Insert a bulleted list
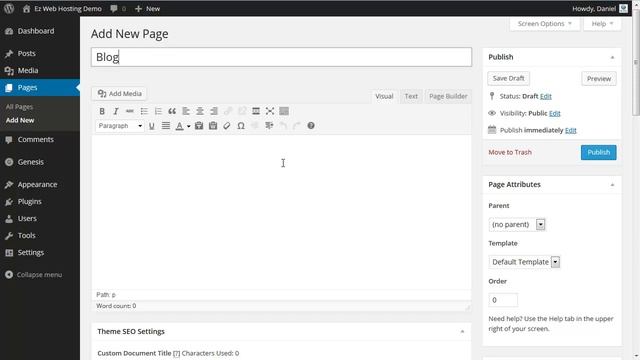The image size is (640, 360). coord(144,111)
